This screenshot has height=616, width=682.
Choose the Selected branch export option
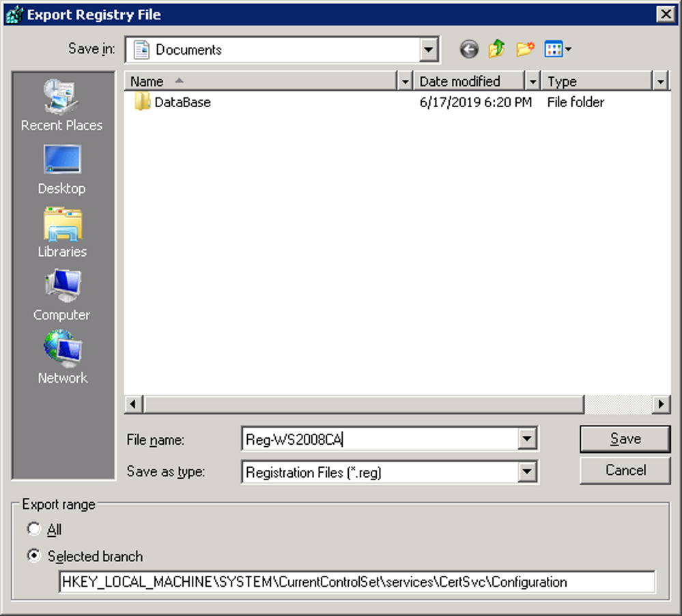(33, 555)
